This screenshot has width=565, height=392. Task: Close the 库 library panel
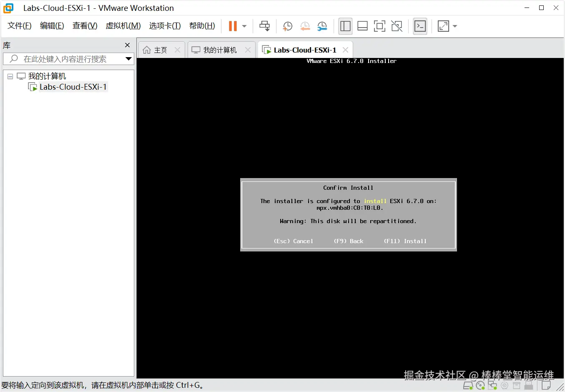click(128, 45)
